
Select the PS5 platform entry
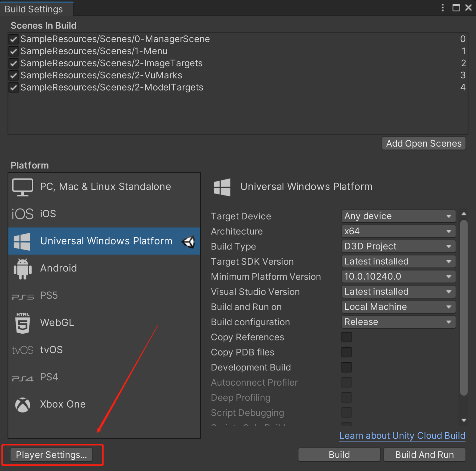pos(104,295)
